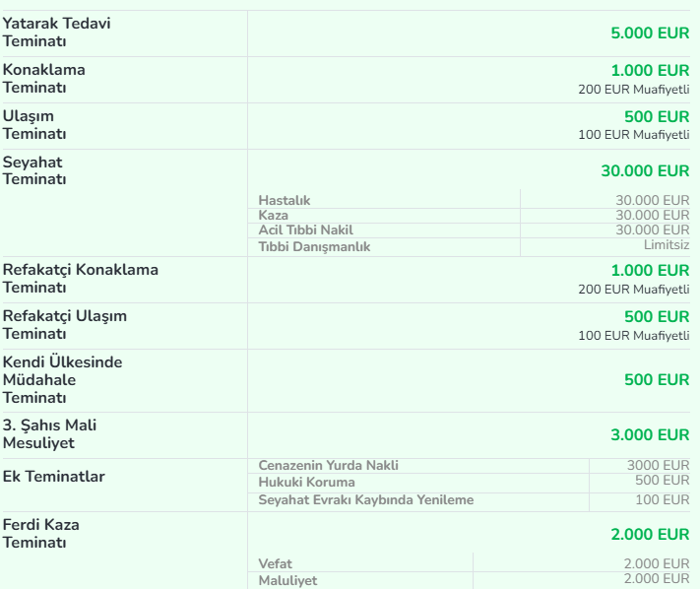This screenshot has height=589, width=700.
Task: Click the Tıbbi Danışmanlık sub-item
Action: click(x=314, y=246)
